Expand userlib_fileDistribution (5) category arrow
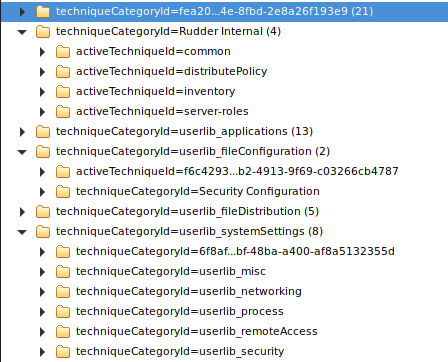 [x=22, y=212]
